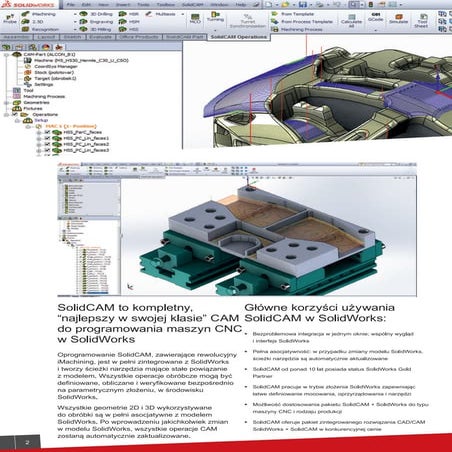Select the traffic light Rebuild icon
The width and height of the screenshot is (452, 452).
point(370,5)
